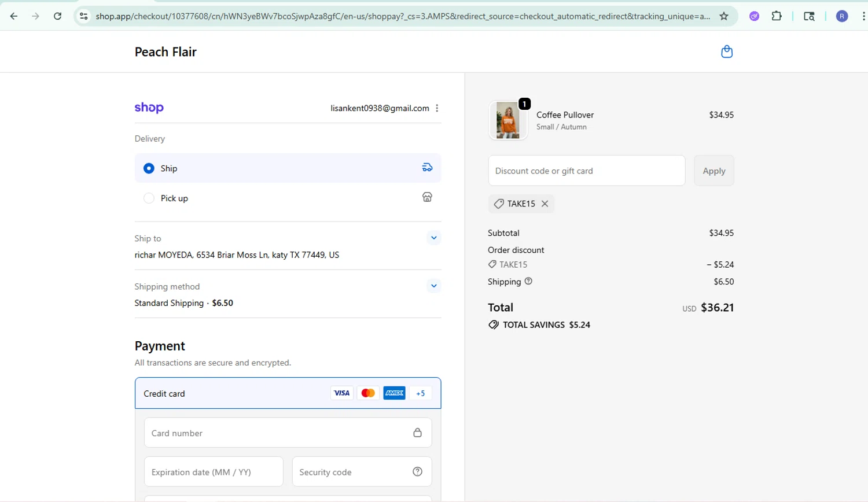Focus the Expiration date field

point(214,471)
